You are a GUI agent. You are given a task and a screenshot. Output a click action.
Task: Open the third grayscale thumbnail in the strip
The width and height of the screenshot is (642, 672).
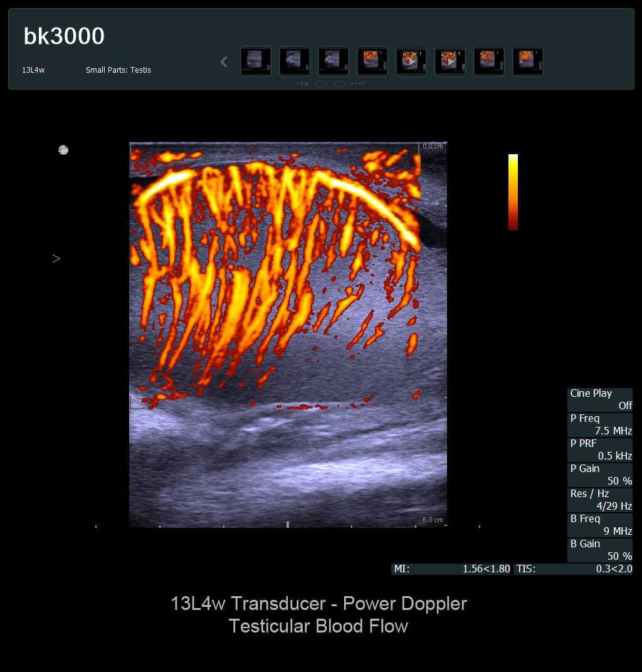point(334,61)
